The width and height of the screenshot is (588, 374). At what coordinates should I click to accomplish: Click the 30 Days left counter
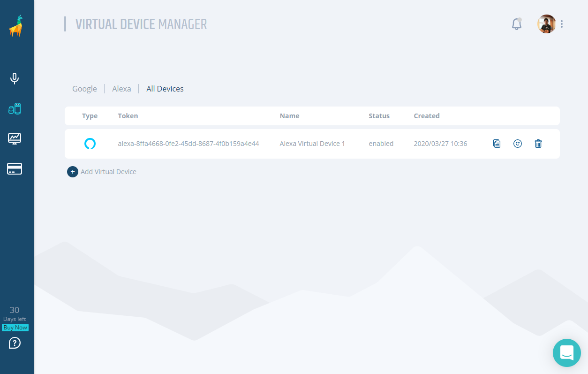(15, 314)
